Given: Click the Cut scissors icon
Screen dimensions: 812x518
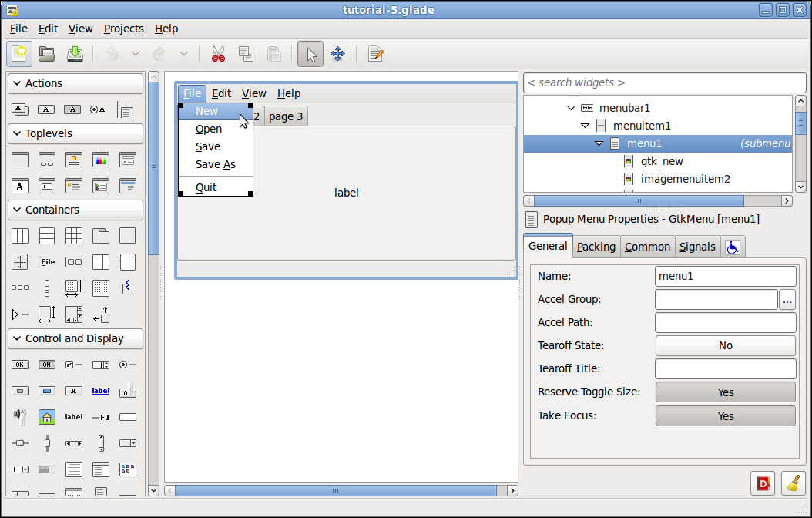Looking at the screenshot, I should click(x=219, y=54).
